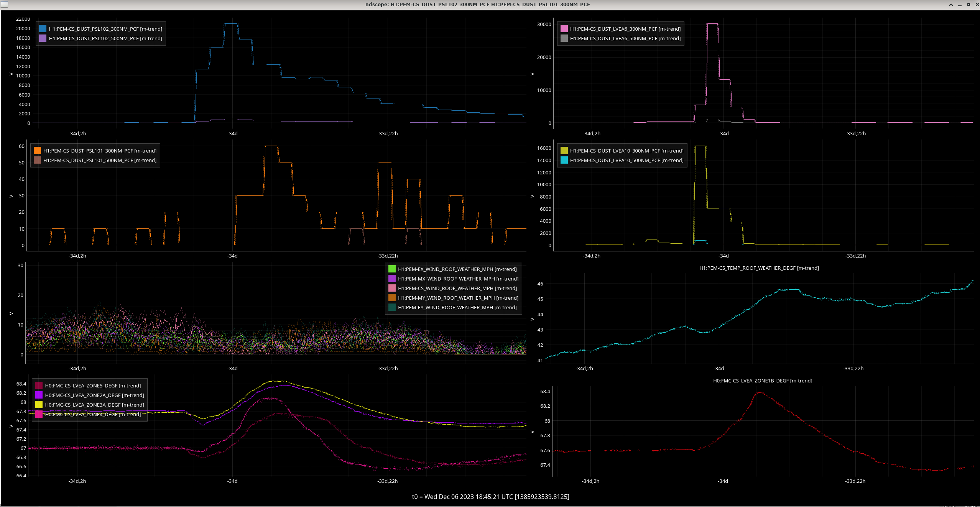The image size is (980, 507).
Task: Click magenta swatch for LVEA_ZONE4_DEGF legend
Action: pyautogui.click(x=39, y=414)
